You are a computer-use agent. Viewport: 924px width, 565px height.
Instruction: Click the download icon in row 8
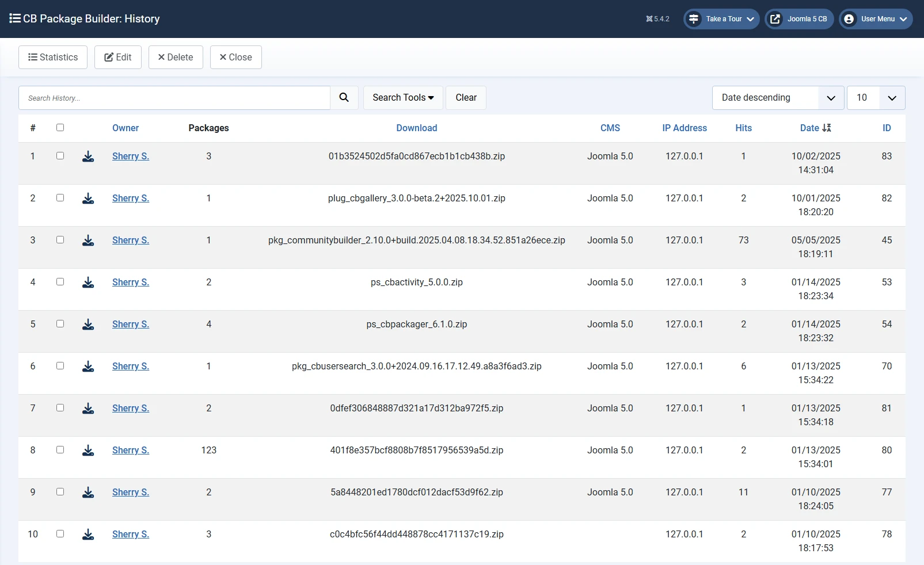[x=88, y=451]
